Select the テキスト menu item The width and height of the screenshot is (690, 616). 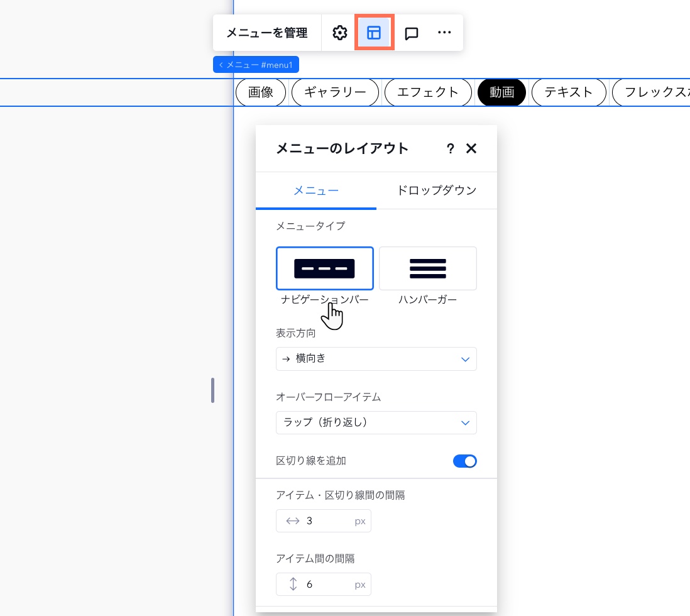pyautogui.click(x=568, y=92)
